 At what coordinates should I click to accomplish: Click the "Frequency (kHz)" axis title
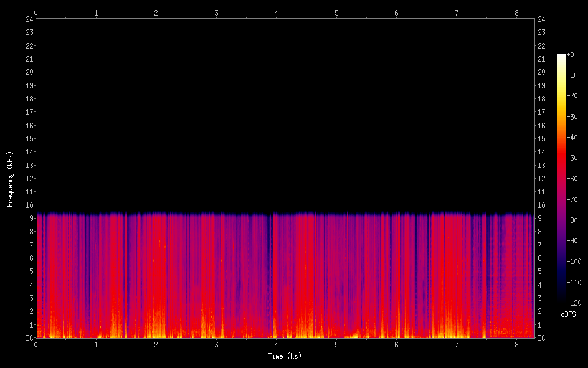tap(10, 179)
